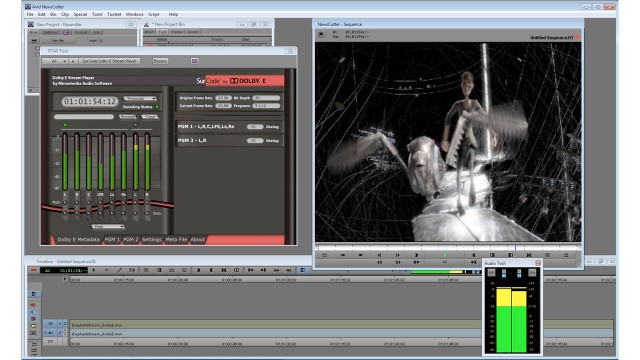Click the play arrow in the Timeline toolbar
This screenshot has height=360, width=640.
point(94,270)
